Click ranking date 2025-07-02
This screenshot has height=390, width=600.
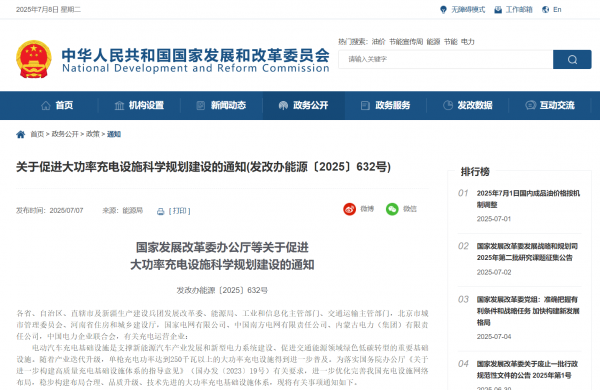(494, 272)
